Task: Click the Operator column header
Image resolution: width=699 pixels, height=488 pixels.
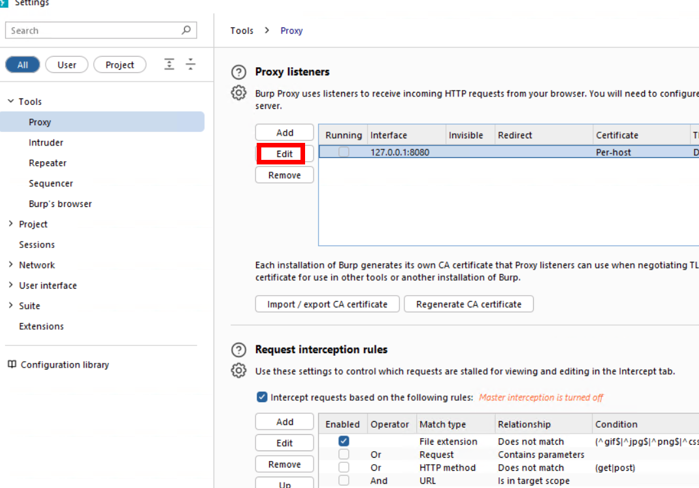Action: coord(392,424)
